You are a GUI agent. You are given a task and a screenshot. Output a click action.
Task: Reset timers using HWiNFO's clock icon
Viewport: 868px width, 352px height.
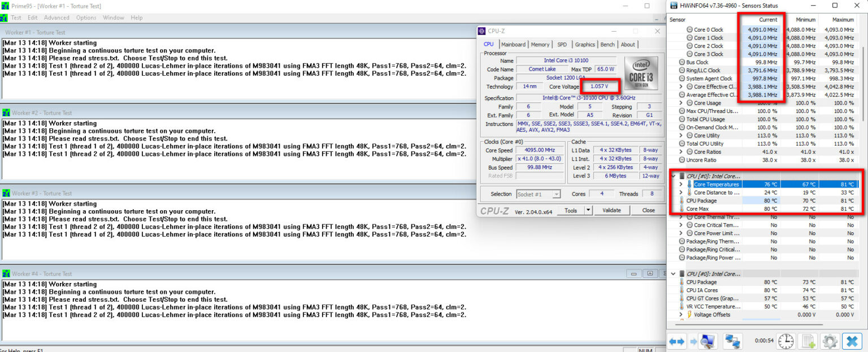coord(785,341)
